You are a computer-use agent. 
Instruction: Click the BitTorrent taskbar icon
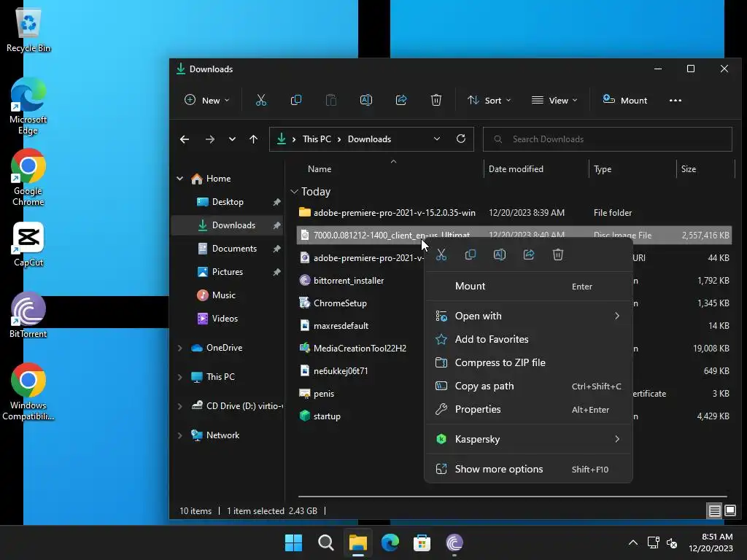454,542
